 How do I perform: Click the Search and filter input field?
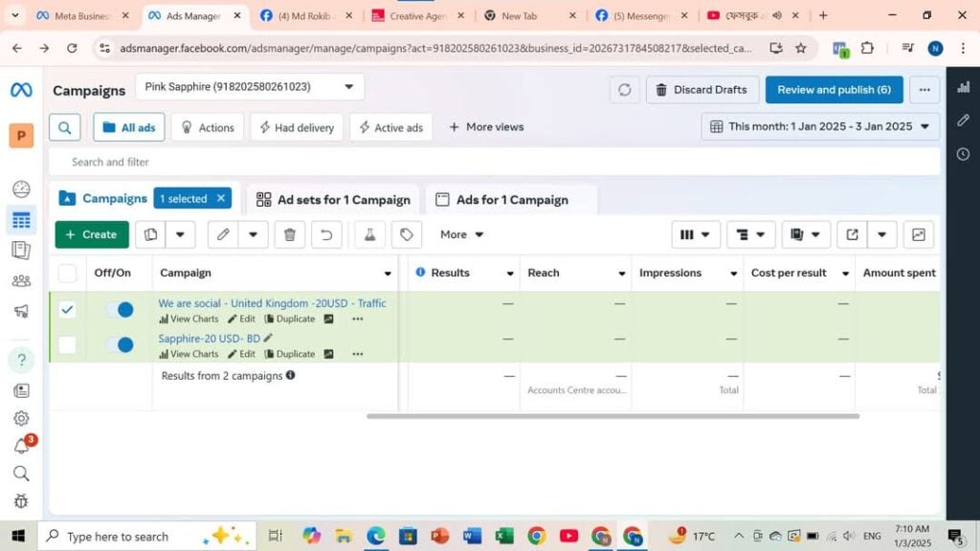point(495,162)
